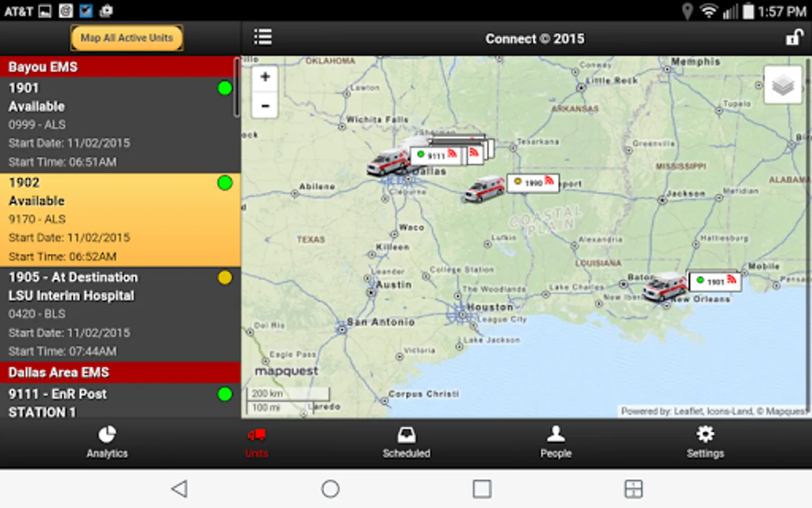Click the ambulance marker near New Orleans

click(x=665, y=286)
